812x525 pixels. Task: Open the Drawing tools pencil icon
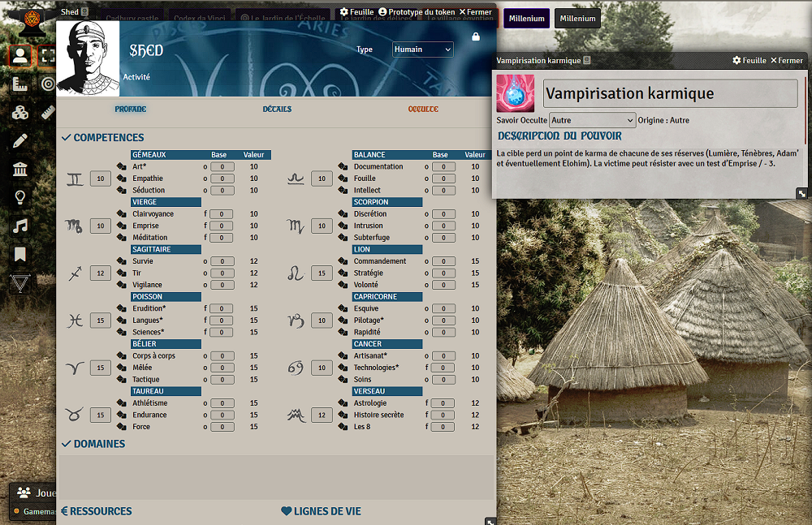(x=20, y=140)
